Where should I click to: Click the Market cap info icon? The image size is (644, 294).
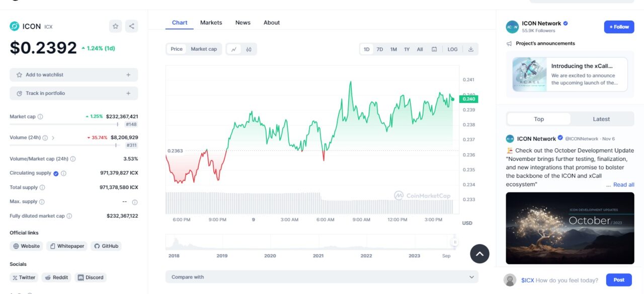40,117
